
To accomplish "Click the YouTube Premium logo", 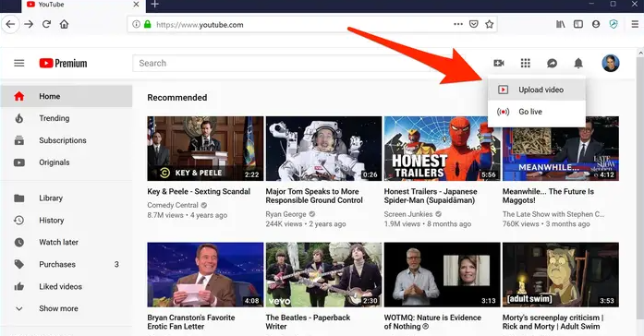I will pyautogui.click(x=63, y=63).
